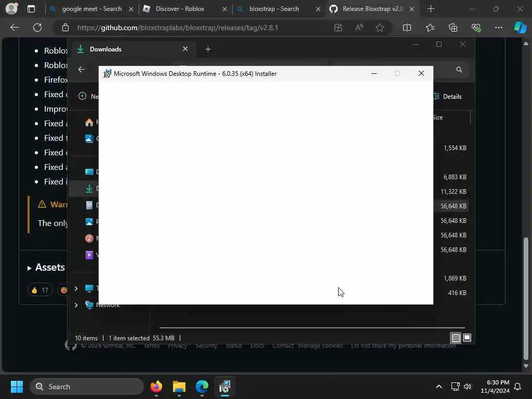The width and height of the screenshot is (532, 399).
Task: Click the New button in File Explorer
Action: coord(88,96)
